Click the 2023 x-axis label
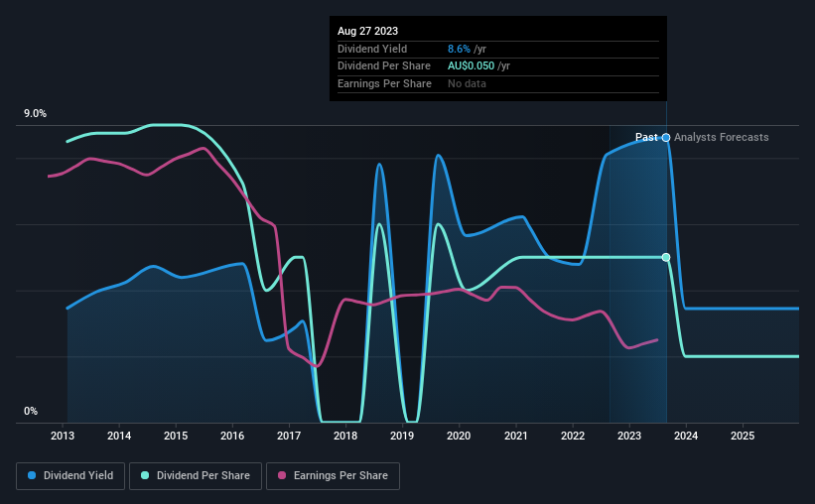Screen dimensions: 815x504 coord(629,436)
